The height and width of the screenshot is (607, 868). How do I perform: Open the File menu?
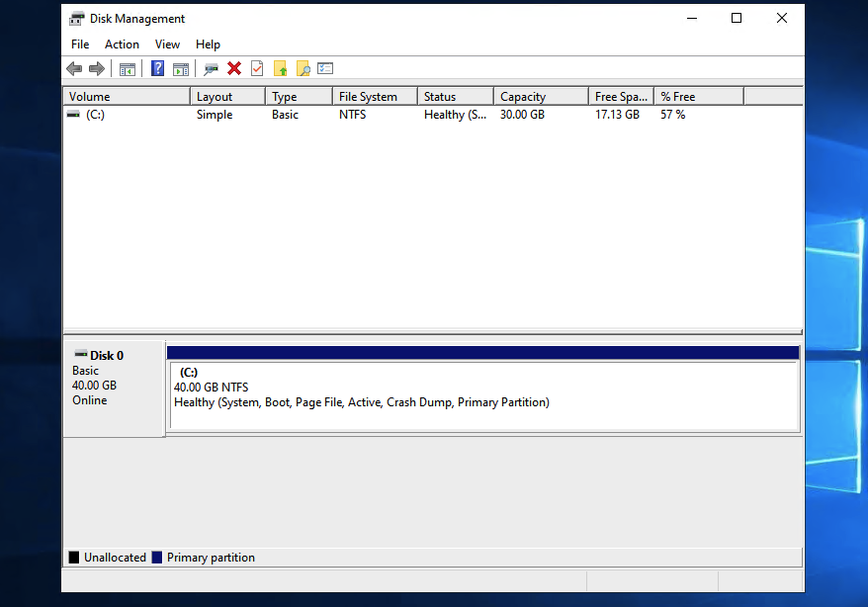[80, 44]
